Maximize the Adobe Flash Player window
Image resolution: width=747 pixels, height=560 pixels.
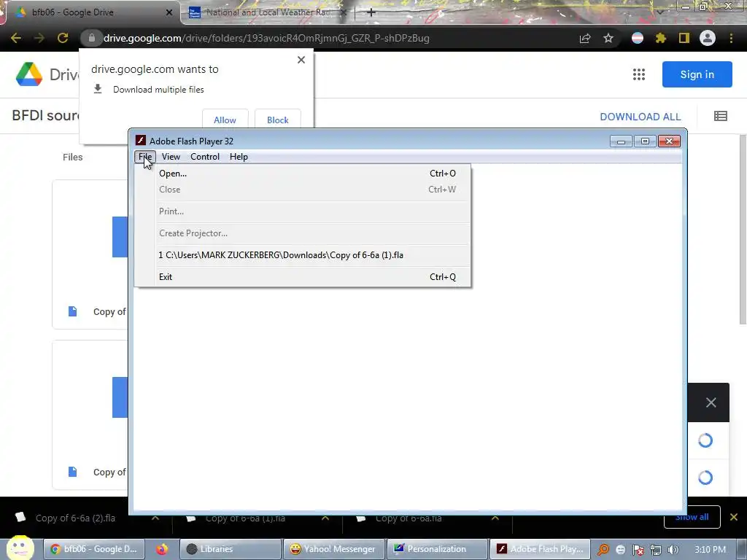pyautogui.click(x=645, y=141)
